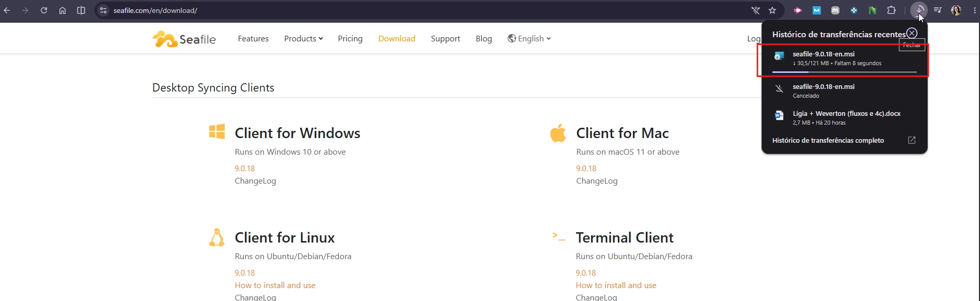This screenshot has height=301, width=980.
Task: Download Linux client version 9.0.18
Action: point(245,273)
